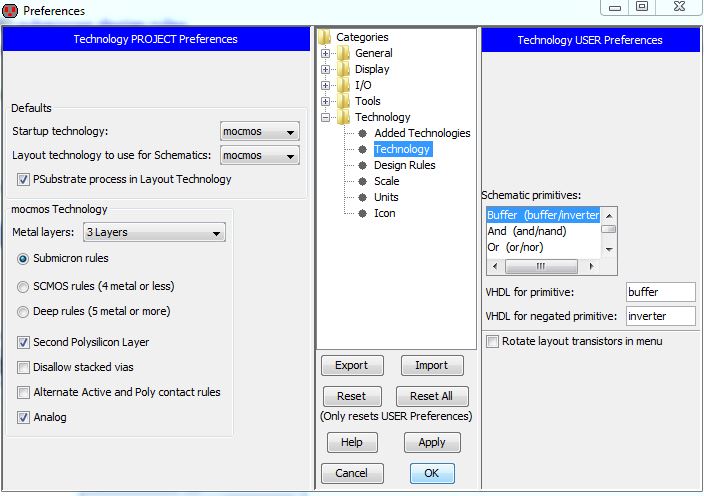Click the Reset All button
The image size is (704, 496).
point(432,396)
